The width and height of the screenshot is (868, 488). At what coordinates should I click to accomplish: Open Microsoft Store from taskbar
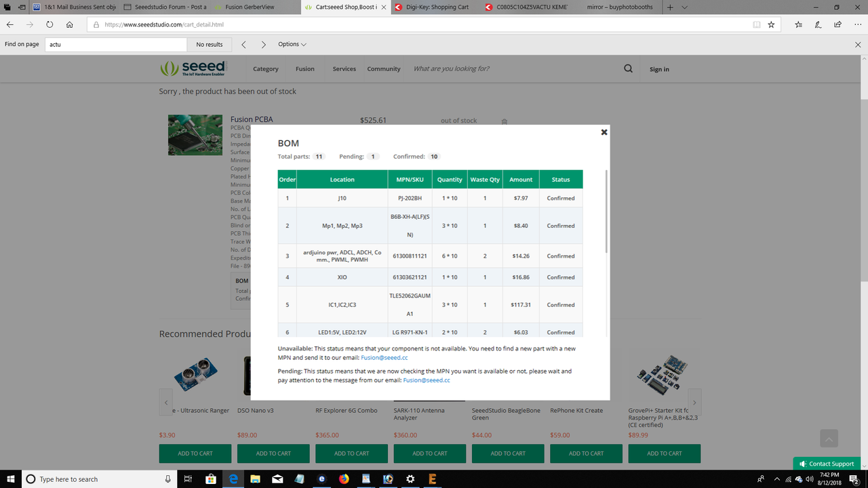click(210, 479)
